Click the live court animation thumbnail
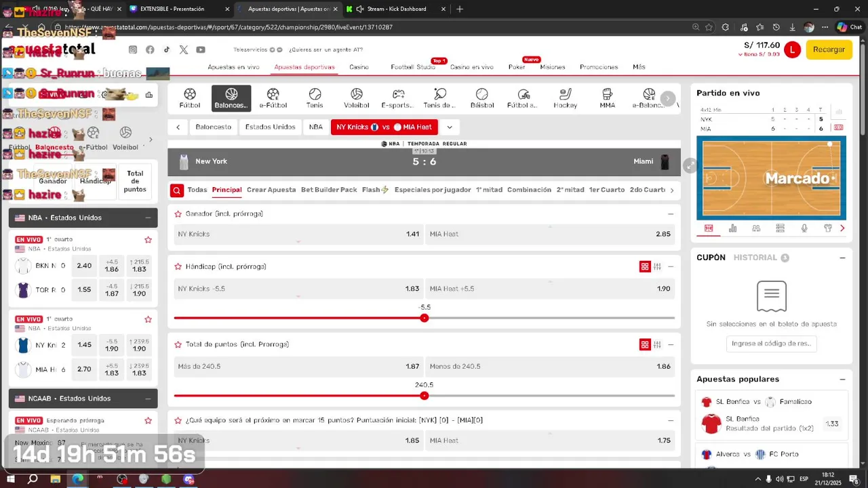Image resolution: width=868 pixels, height=488 pixels. 771,178
